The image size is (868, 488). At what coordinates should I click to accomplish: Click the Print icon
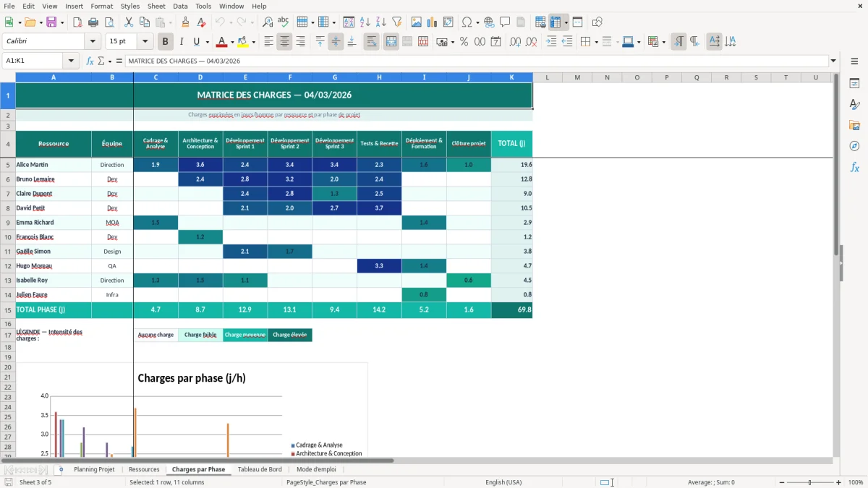(x=93, y=22)
